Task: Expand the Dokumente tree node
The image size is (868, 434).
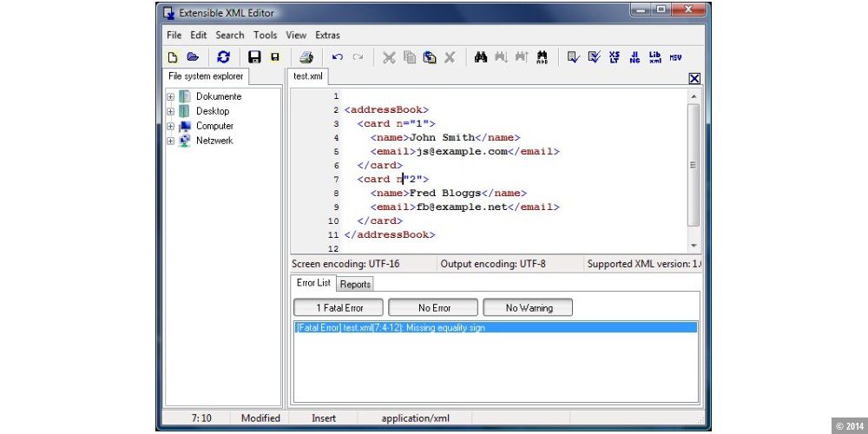Action: [171, 97]
